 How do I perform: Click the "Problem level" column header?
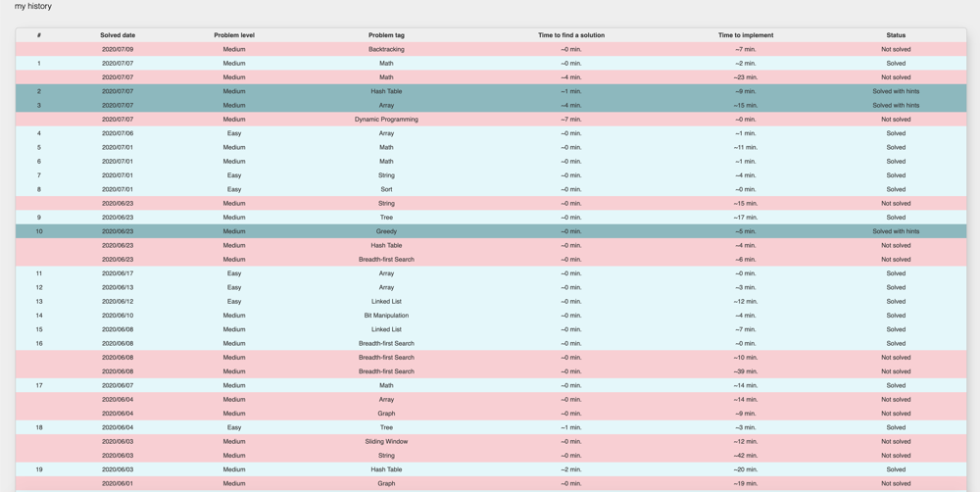(x=234, y=35)
